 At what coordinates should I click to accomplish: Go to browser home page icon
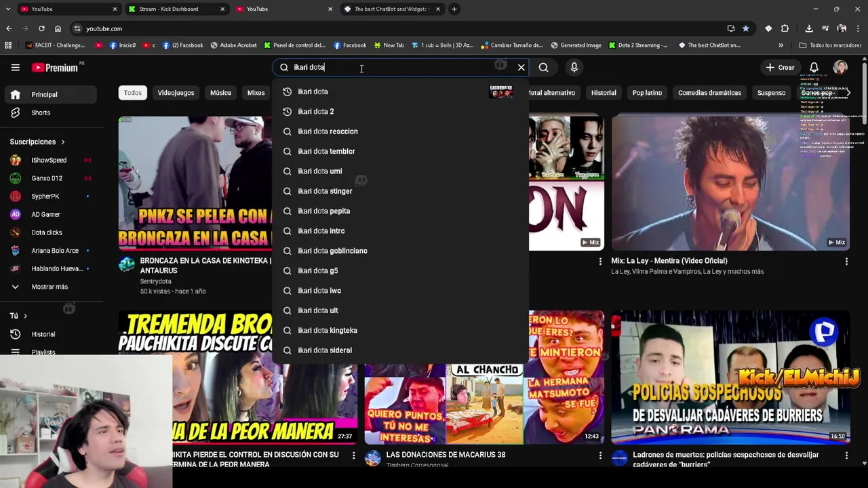point(58,28)
